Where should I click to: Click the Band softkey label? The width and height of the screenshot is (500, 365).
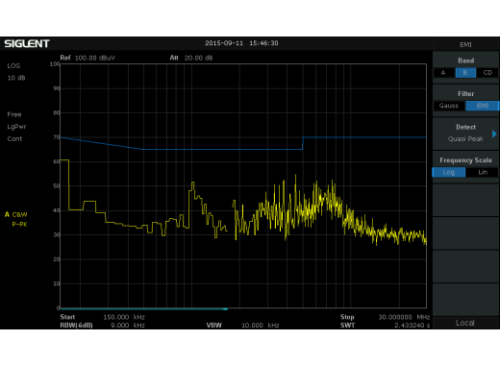466,61
